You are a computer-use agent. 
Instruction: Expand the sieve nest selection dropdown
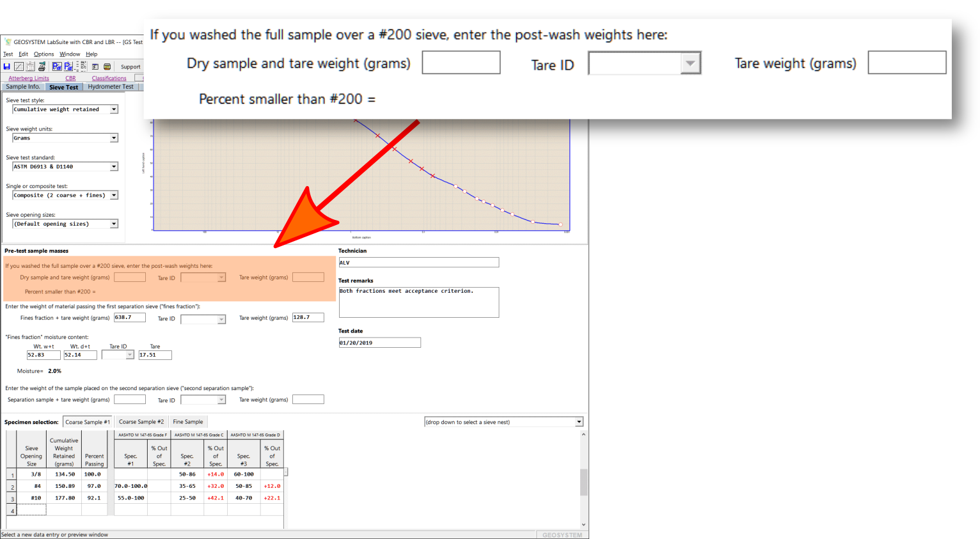(578, 422)
